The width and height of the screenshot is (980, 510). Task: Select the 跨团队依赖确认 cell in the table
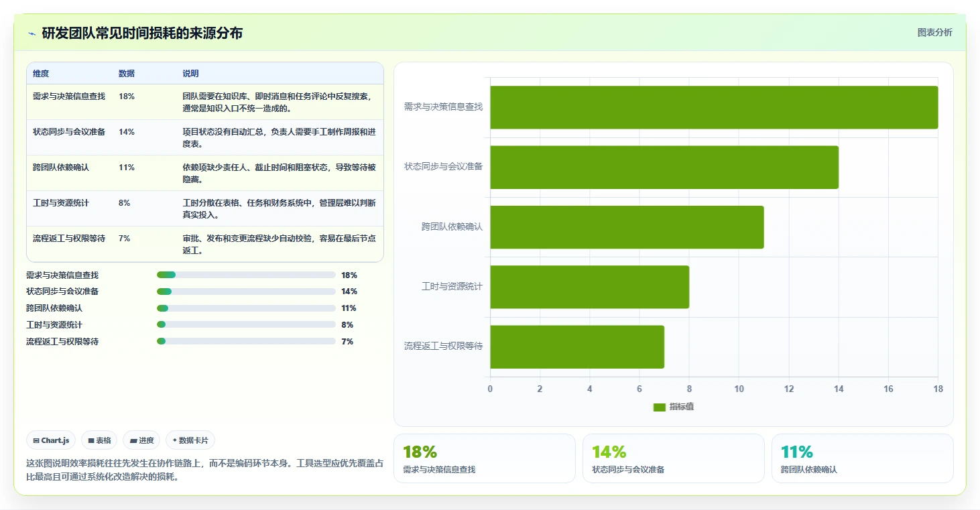(61, 168)
